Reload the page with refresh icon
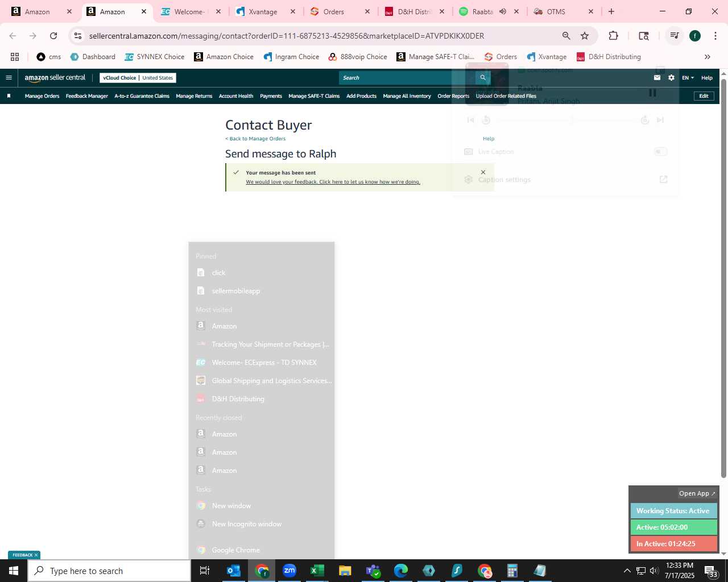728x582 pixels. [x=53, y=36]
